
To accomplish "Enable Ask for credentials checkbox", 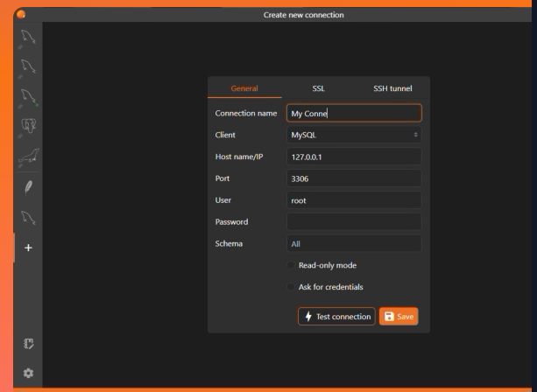I will pos(291,287).
